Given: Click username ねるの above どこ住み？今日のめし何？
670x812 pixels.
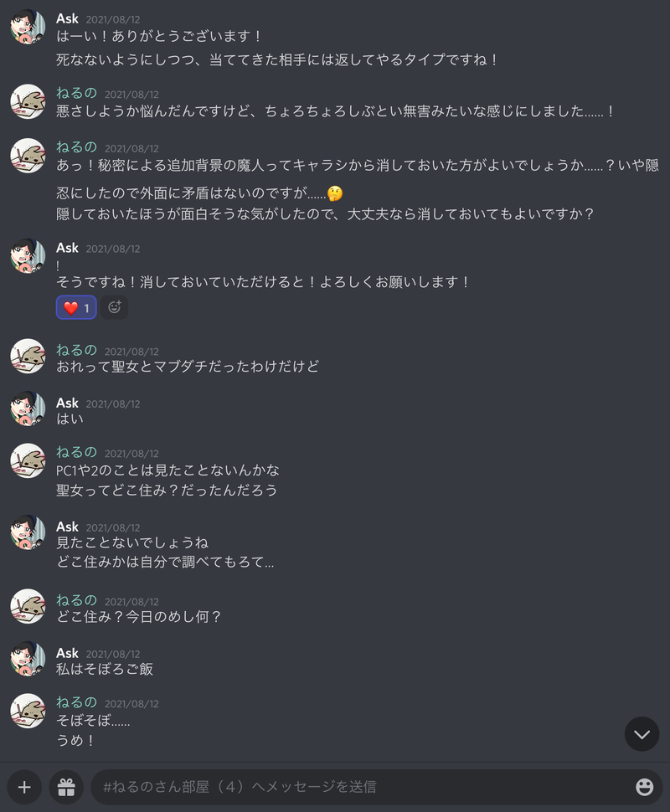Looking at the screenshot, I should (x=77, y=601).
